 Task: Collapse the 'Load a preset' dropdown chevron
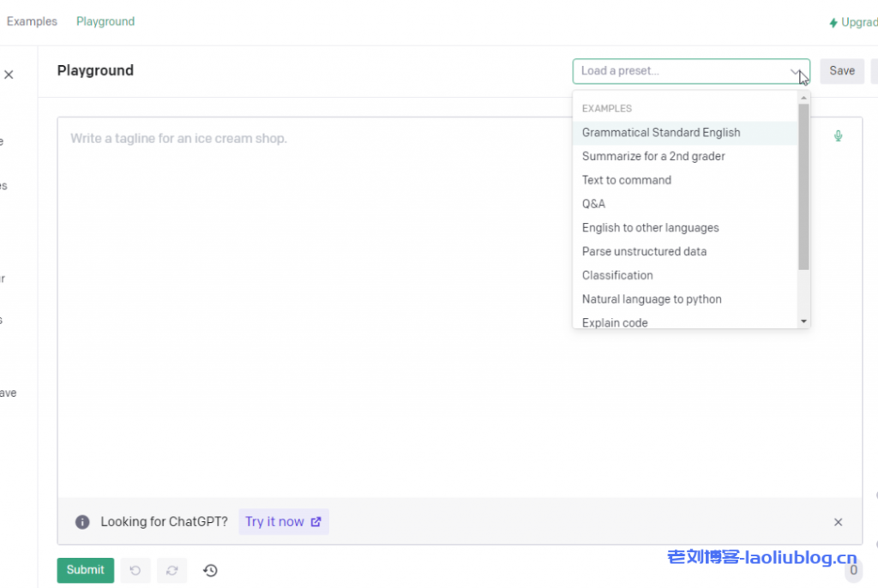click(797, 71)
